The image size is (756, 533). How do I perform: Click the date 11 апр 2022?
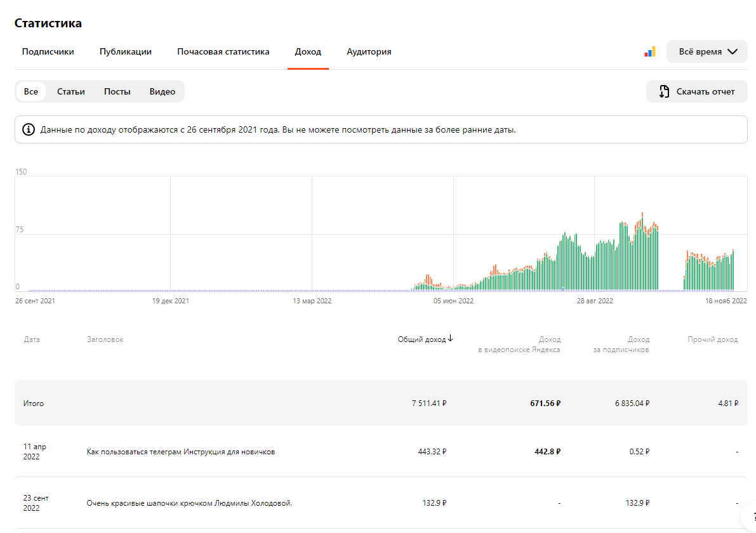pos(35,452)
